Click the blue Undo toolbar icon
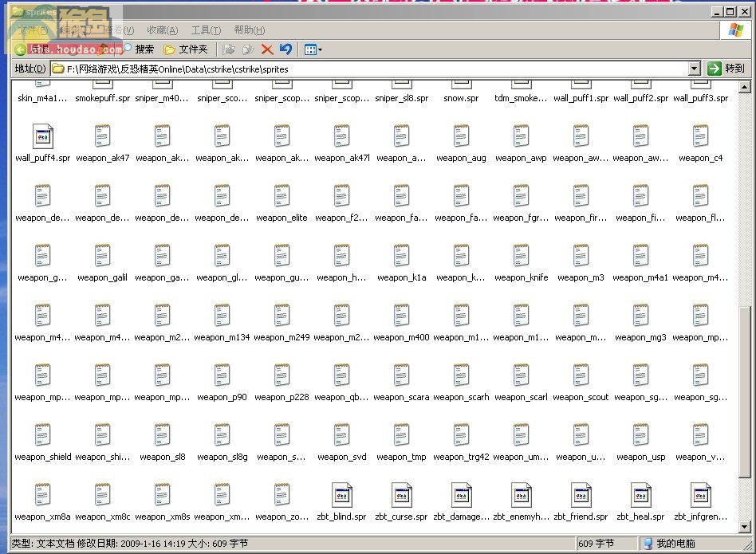Viewport: 756px width, 554px height. [x=285, y=49]
